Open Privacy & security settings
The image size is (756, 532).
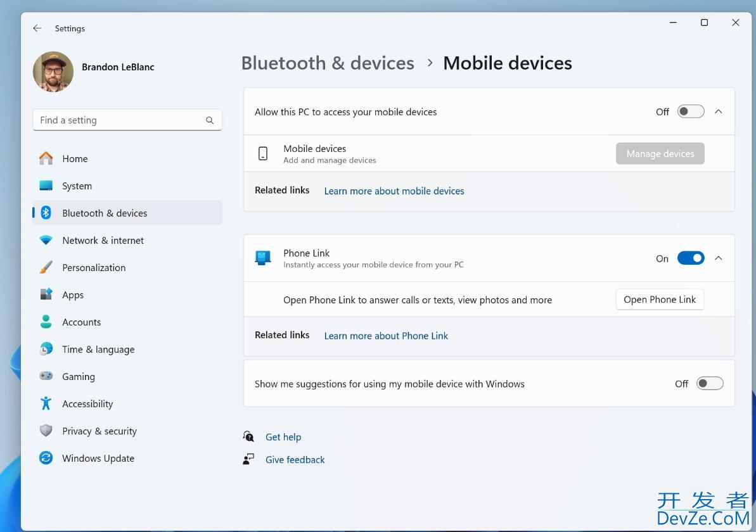point(127,431)
